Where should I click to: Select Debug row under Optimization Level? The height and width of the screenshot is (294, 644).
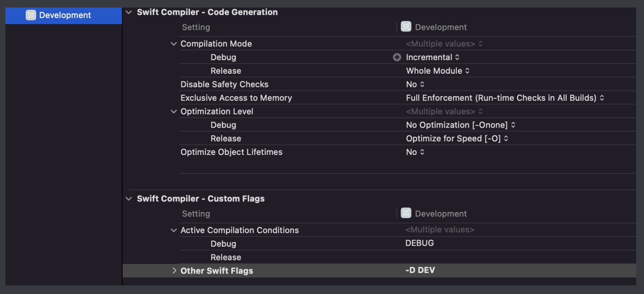(223, 125)
